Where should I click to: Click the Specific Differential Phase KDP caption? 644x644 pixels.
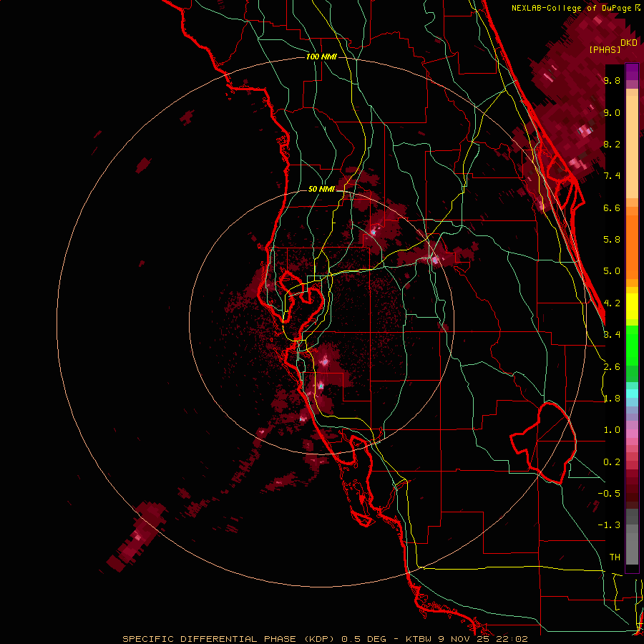click(x=325, y=639)
